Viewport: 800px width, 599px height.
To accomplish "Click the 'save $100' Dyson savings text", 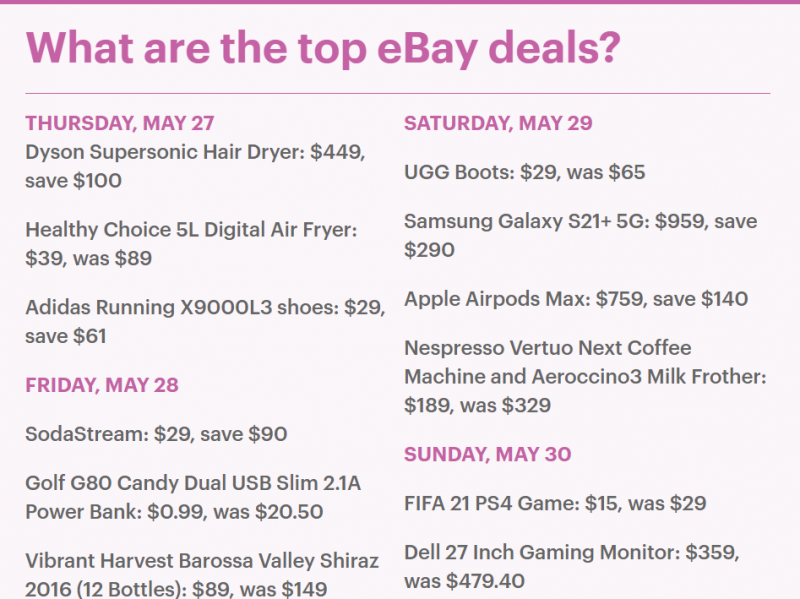I will coord(73,181).
